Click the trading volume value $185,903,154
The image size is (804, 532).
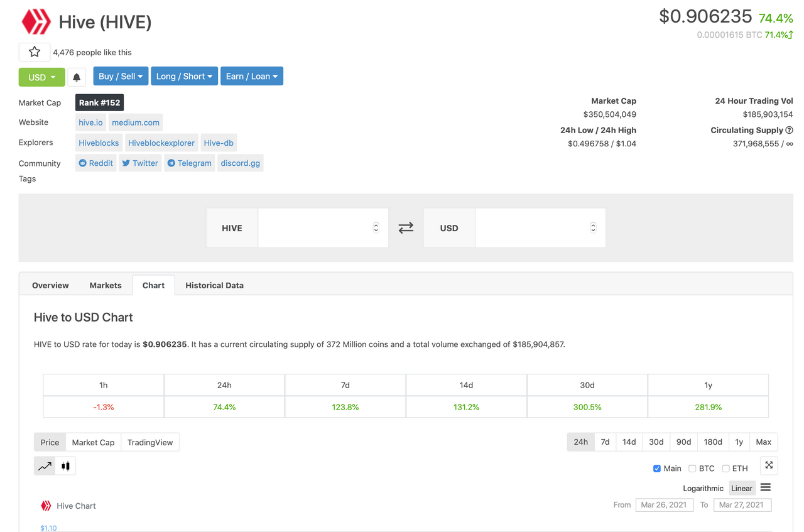click(x=768, y=114)
